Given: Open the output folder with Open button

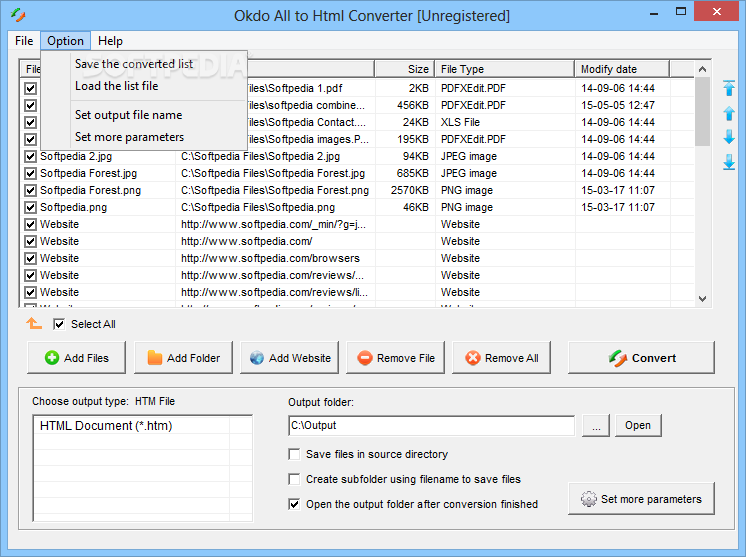Looking at the screenshot, I should (638, 425).
